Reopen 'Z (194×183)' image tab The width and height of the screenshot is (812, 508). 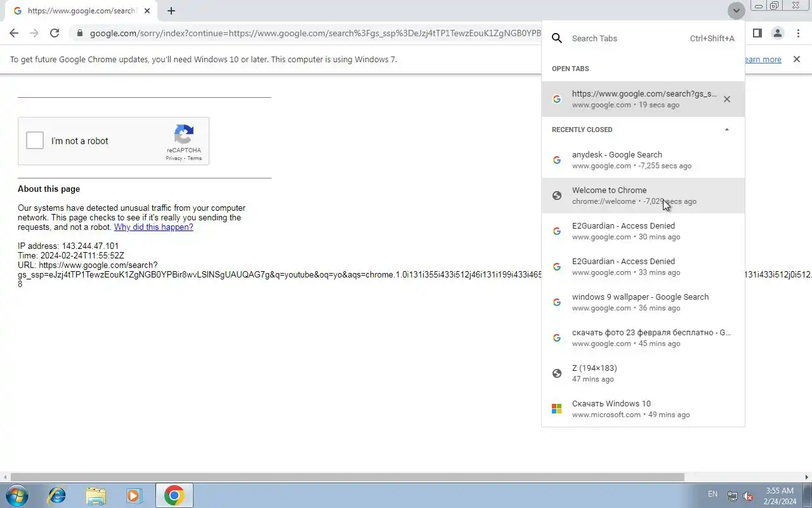pyautogui.click(x=643, y=373)
